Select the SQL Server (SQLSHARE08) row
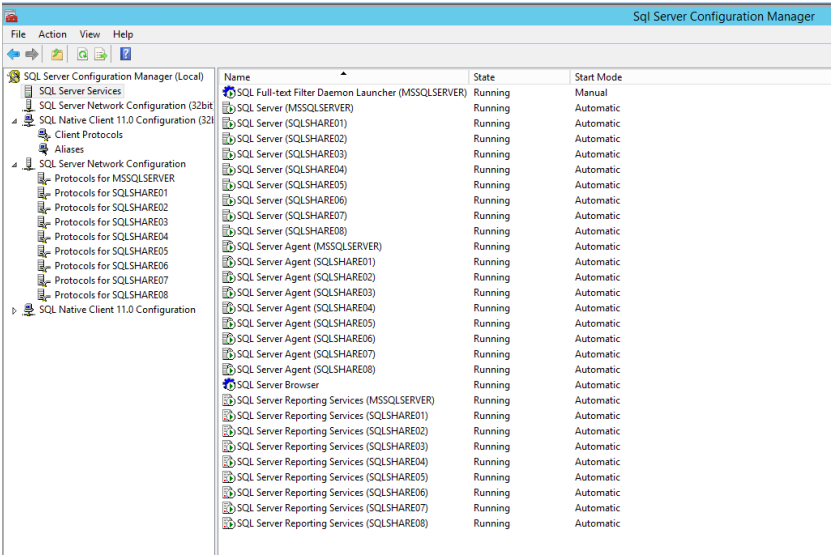Image resolution: width=833 pixels, height=557 pixels. [x=421, y=231]
